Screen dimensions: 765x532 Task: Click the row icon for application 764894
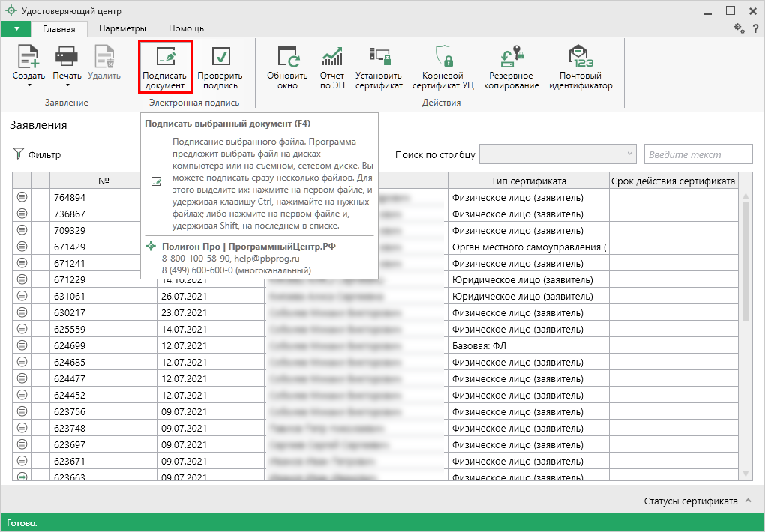tap(22, 197)
